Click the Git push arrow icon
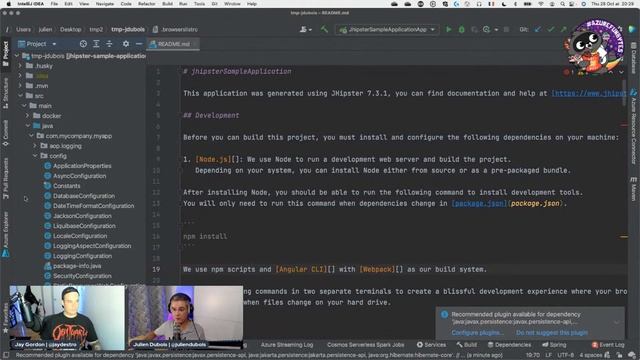 click(x=563, y=29)
